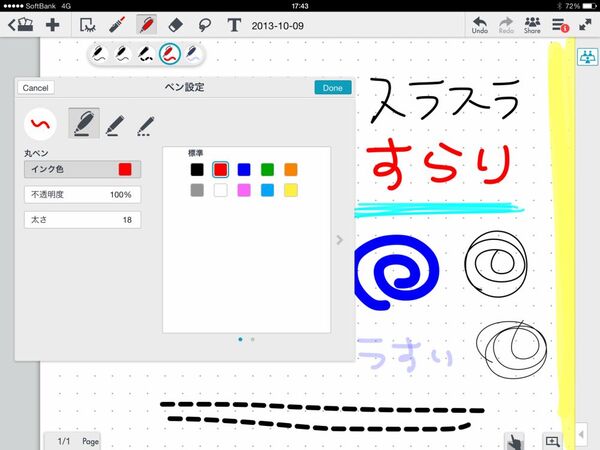Screen dimensions: 600x450
Task: Pick the blue color swatch
Action: [244, 169]
